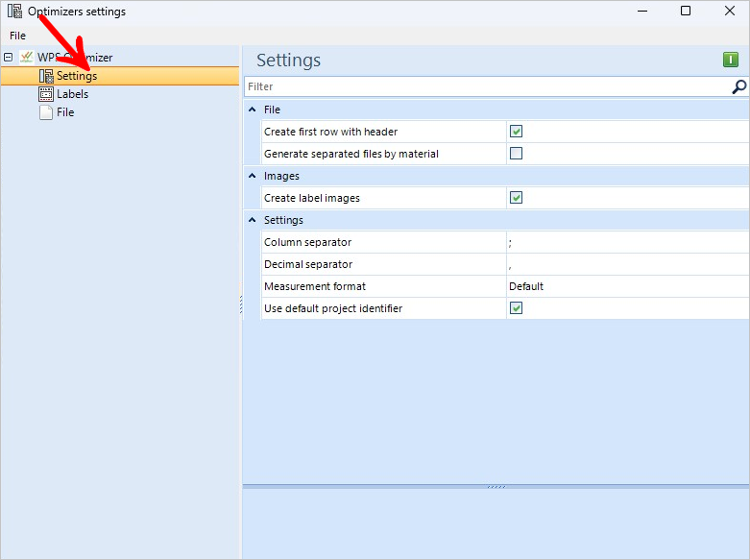Image resolution: width=750 pixels, height=560 pixels.
Task: Uncheck Create label images checkbox
Action: coord(516,197)
